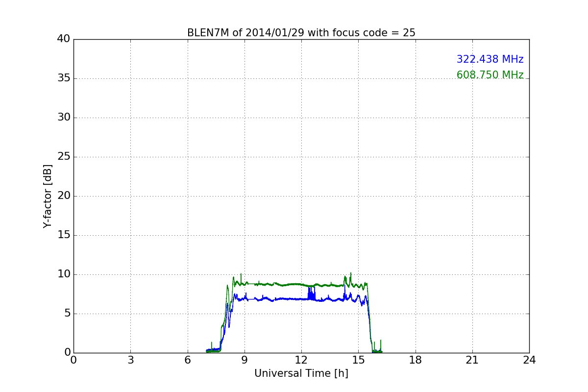Click the y-axis tick label "5"
Image resolution: width=588 pixels, height=392 pixels.
(x=67, y=314)
